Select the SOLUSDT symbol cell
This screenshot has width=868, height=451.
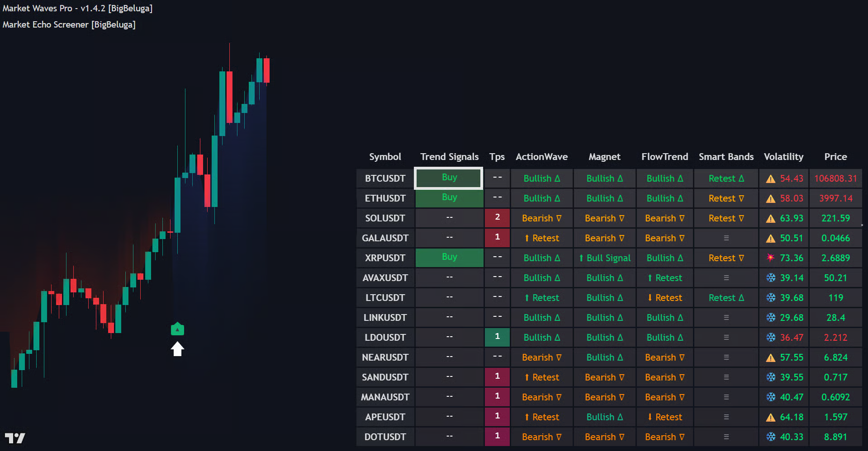[385, 218]
